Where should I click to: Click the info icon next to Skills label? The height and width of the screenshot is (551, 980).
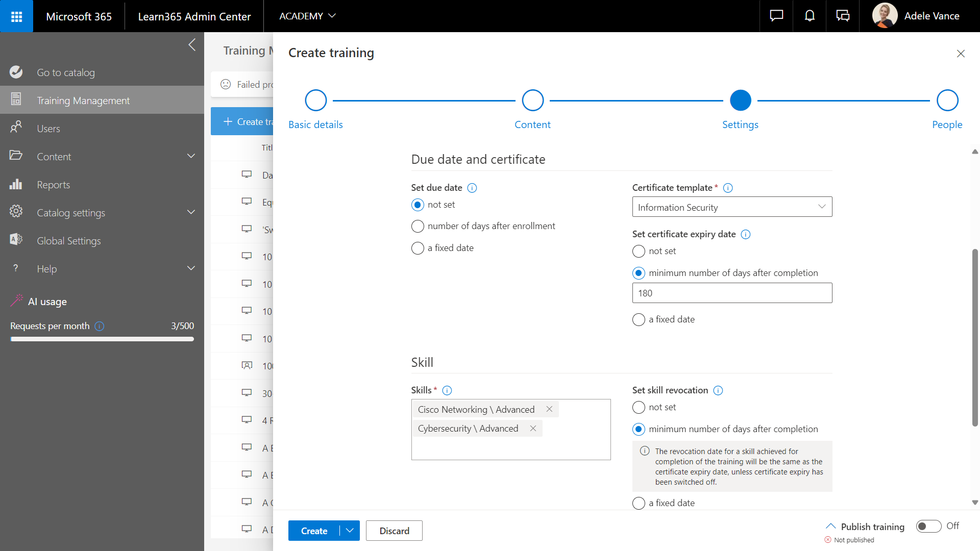pyautogui.click(x=447, y=391)
